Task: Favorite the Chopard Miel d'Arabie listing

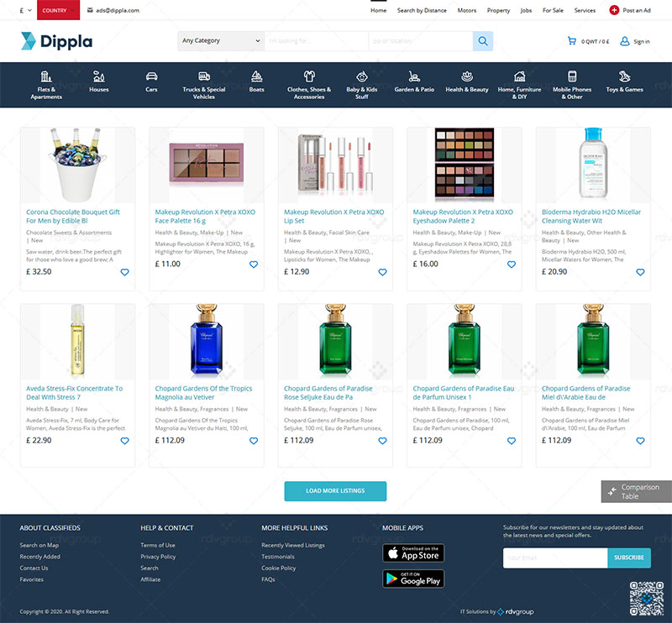Action: coord(640,441)
